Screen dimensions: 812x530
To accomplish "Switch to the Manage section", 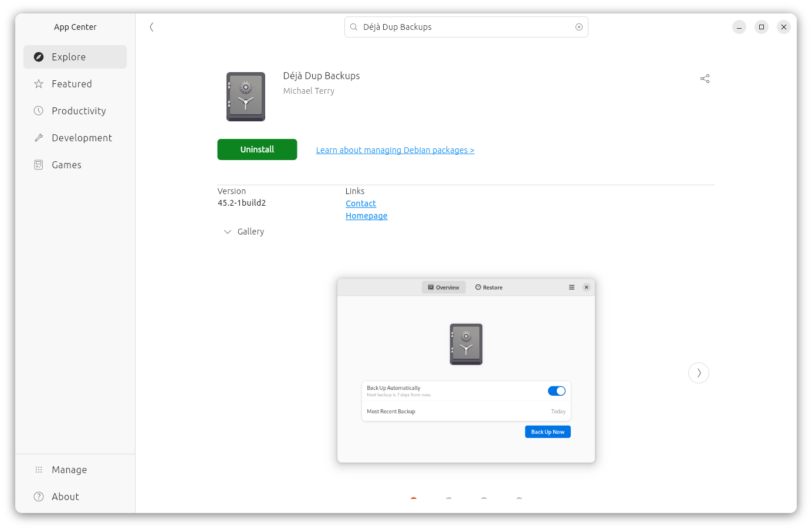I will tap(69, 469).
